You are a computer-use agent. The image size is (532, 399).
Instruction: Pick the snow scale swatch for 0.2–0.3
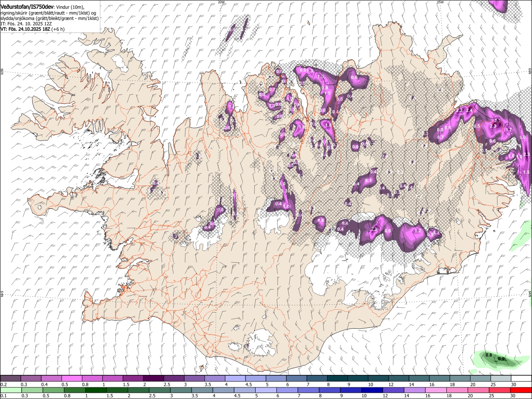coord(10,378)
